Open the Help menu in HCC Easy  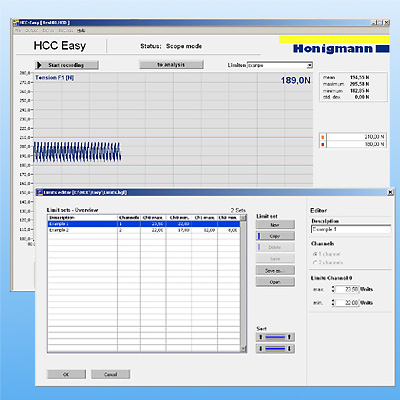(x=81, y=30)
